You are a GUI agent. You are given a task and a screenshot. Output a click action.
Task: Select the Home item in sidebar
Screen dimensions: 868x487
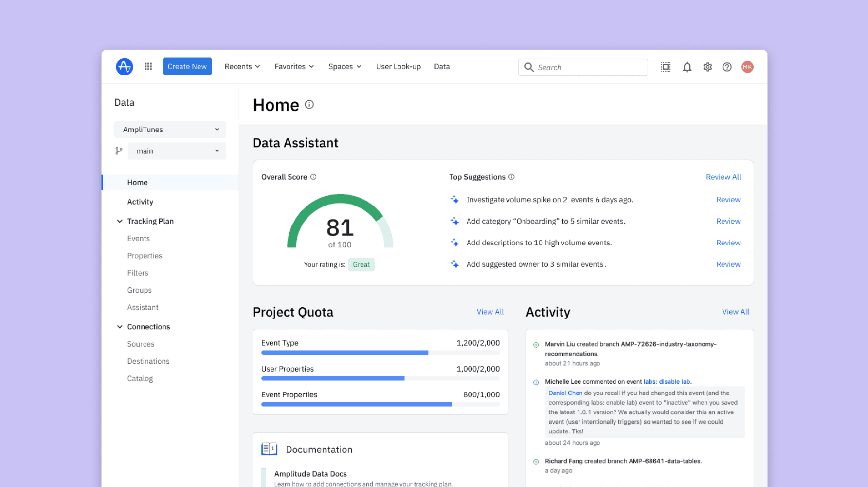click(x=137, y=182)
